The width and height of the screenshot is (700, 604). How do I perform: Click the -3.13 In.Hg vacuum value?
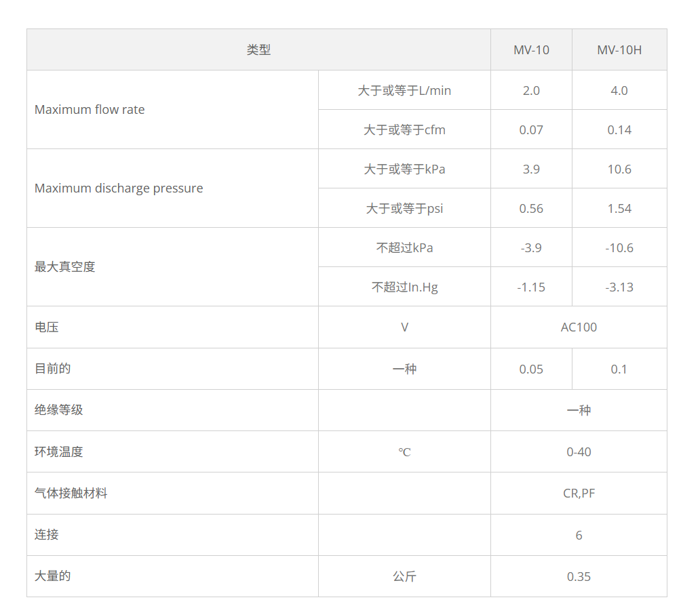[619, 286]
